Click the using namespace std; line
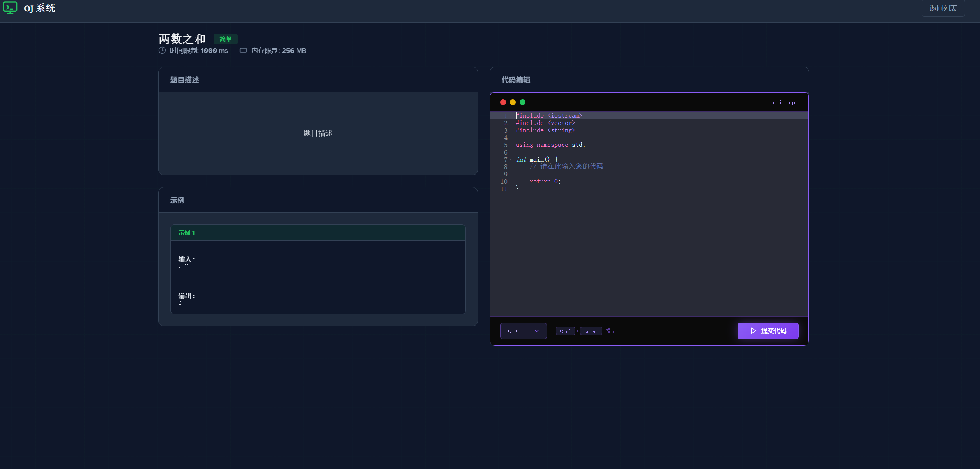980x469 pixels. [x=550, y=145]
